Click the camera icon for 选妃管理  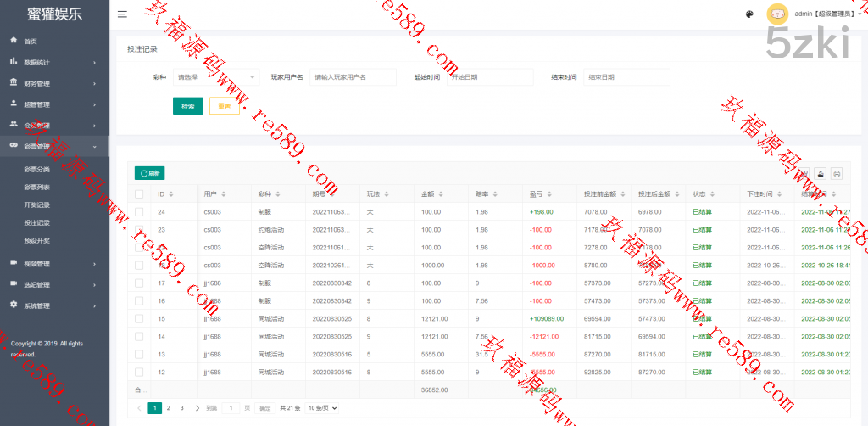click(14, 284)
